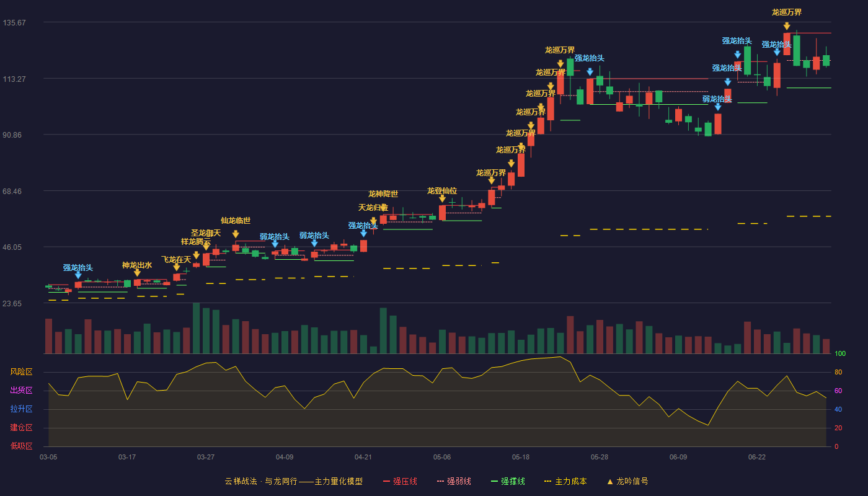The image size is (868, 496).
Task: Click the 03-27 date label
Action: click(x=206, y=457)
